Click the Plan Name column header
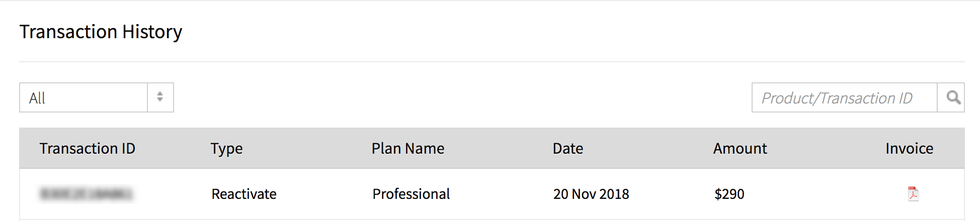Screen dimensions: 980x221 point(408,149)
